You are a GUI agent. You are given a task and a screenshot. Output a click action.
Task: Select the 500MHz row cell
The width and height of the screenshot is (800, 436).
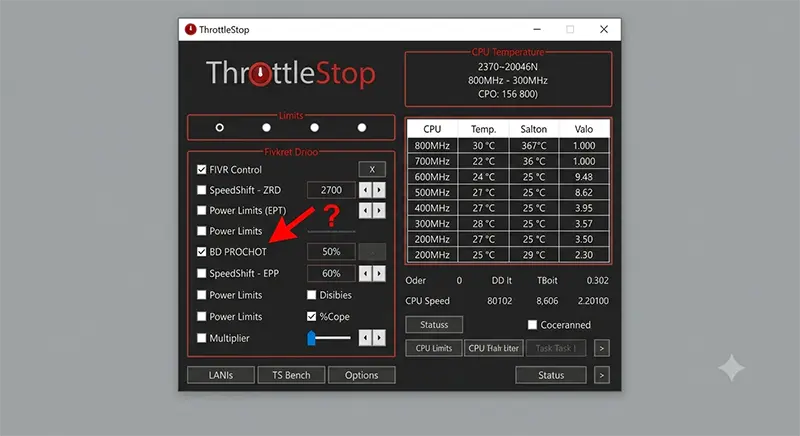coord(432,192)
